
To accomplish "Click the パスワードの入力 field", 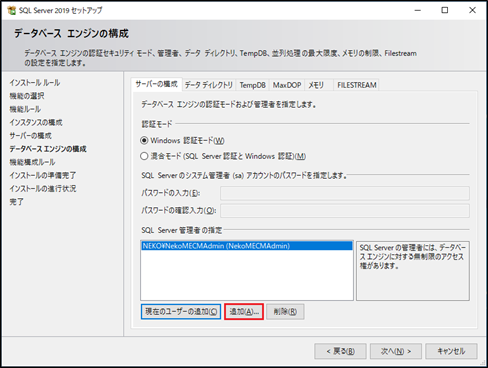I will pyautogui.click(x=345, y=193).
